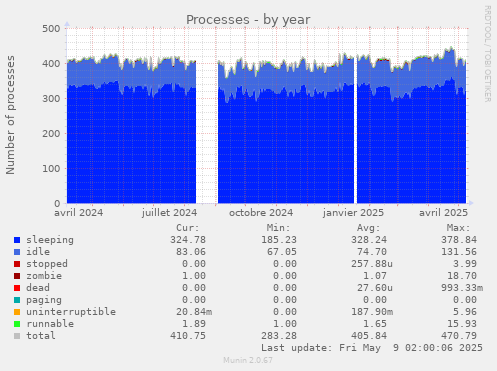Click idle minimum value 67.05
This screenshot has width=497, height=371.
click(x=282, y=252)
